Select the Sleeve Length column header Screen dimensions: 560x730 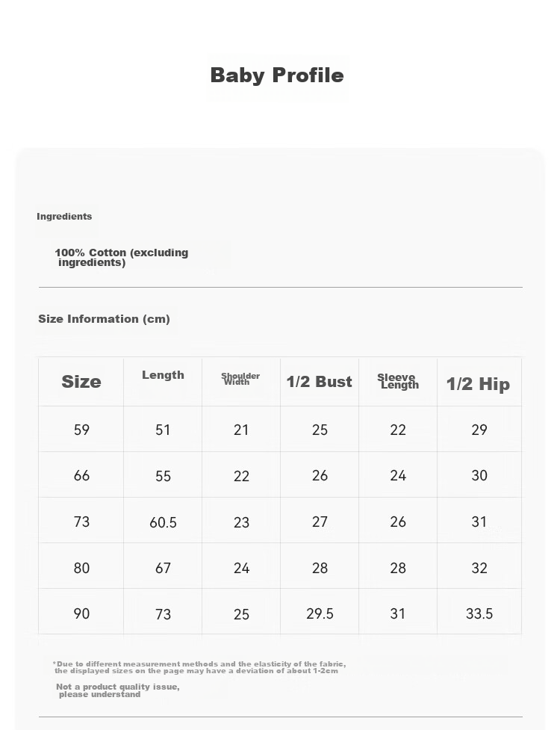click(x=398, y=381)
